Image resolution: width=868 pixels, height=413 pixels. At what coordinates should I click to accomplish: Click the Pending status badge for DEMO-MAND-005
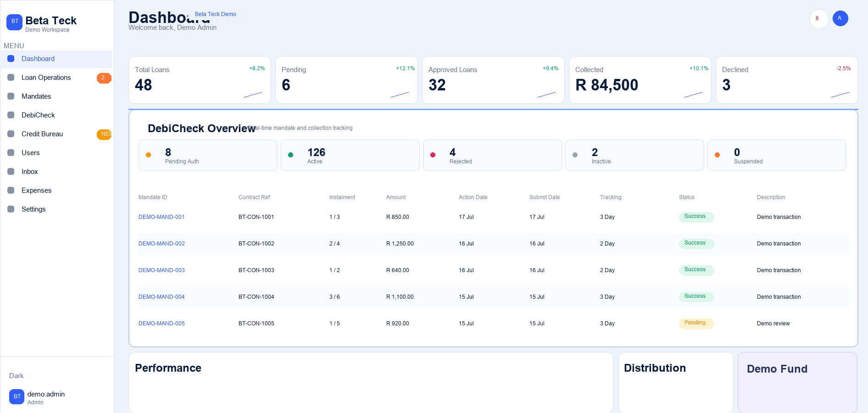[696, 323]
